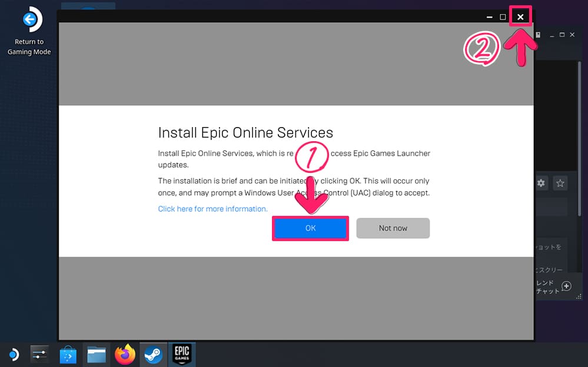Open the Steam Deck application launcher icon

pos(14,354)
